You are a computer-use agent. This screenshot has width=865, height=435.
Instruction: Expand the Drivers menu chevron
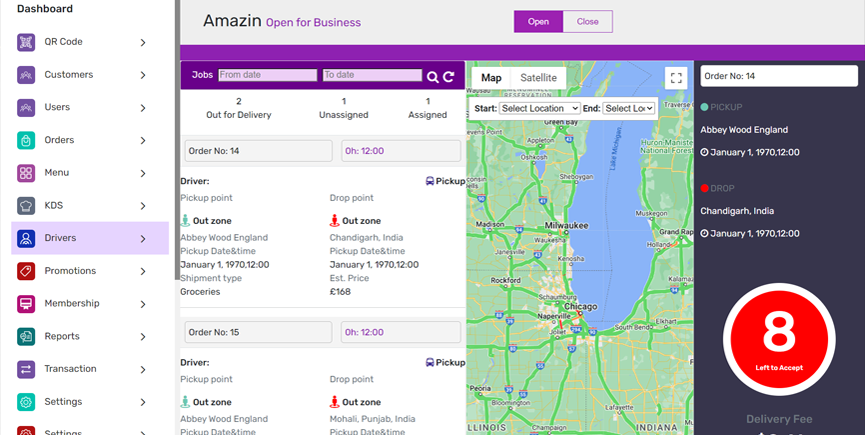143,239
